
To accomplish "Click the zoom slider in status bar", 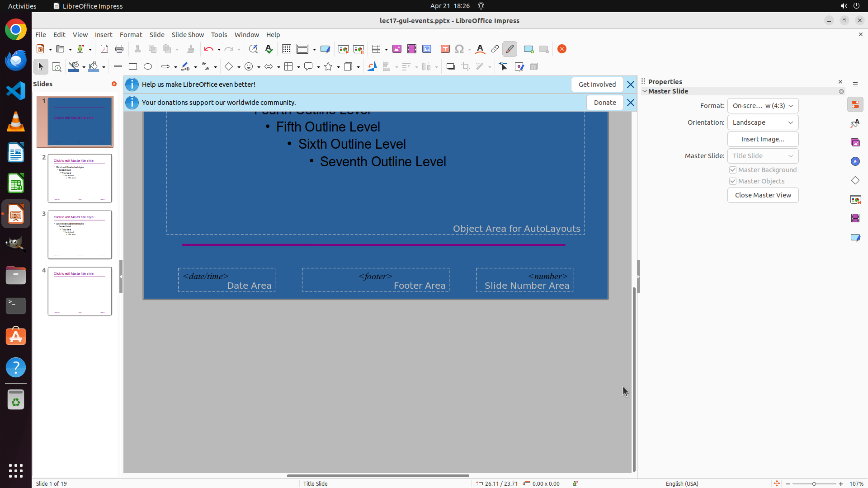I will [814, 483].
